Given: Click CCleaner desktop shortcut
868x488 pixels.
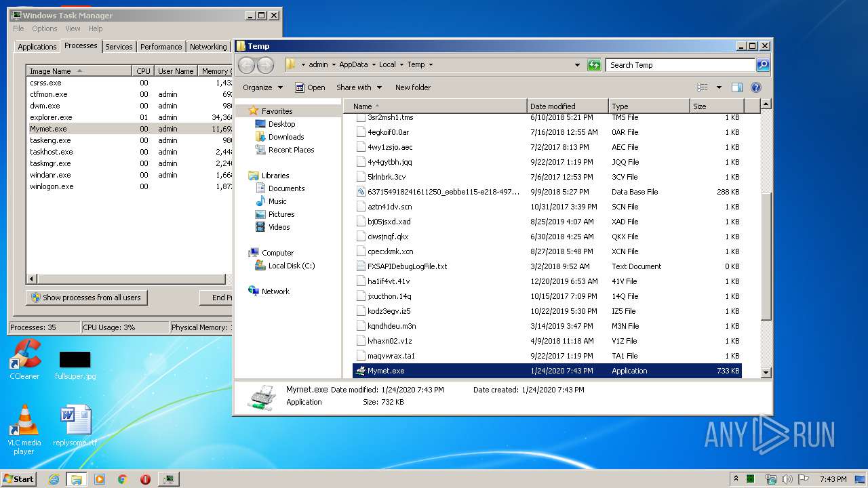Looking at the screenshot, I should coord(24,360).
